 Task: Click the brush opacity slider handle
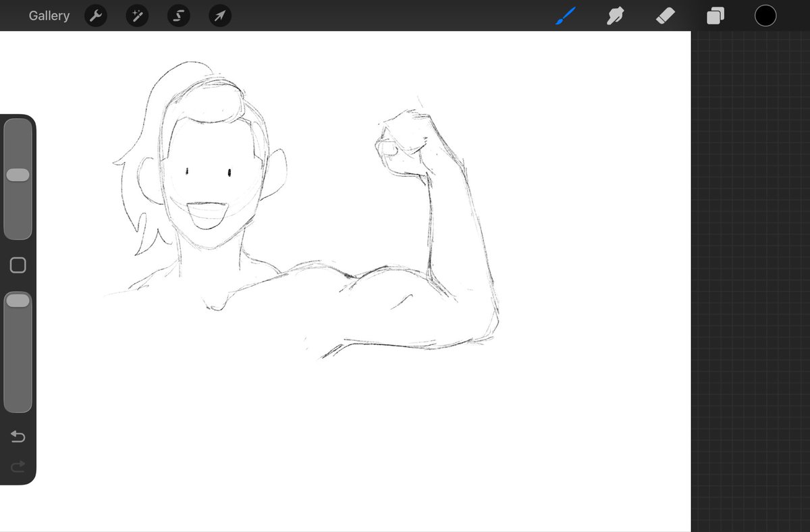coord(18,300)
